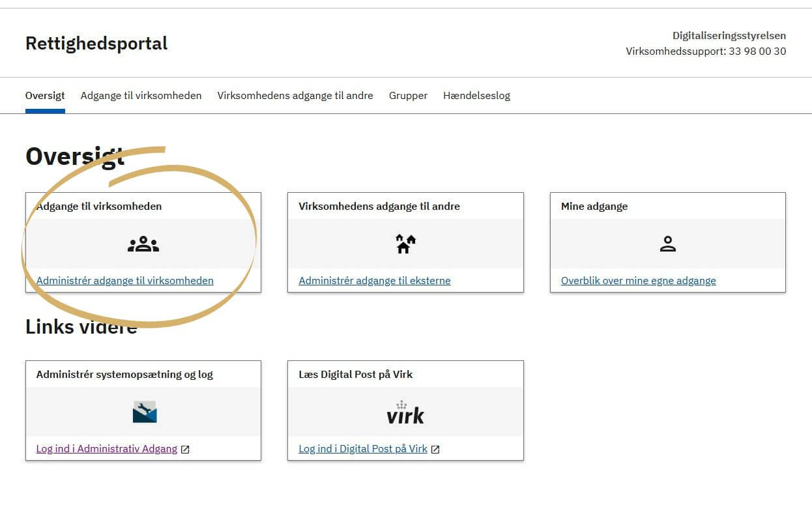This screenshot has width=812, height=505.
Task: Click the single person icon in Mine adgange card
Action: click(667, 244)
